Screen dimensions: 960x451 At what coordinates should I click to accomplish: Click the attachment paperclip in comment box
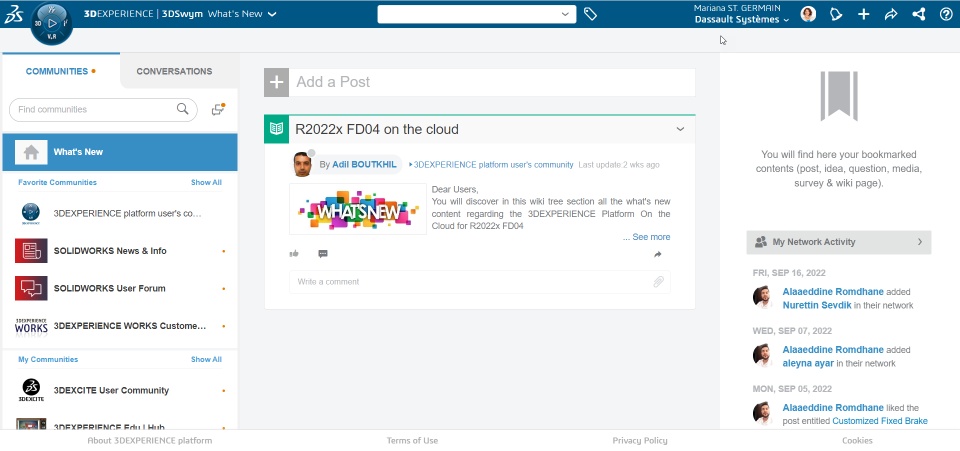coord(658,281)
